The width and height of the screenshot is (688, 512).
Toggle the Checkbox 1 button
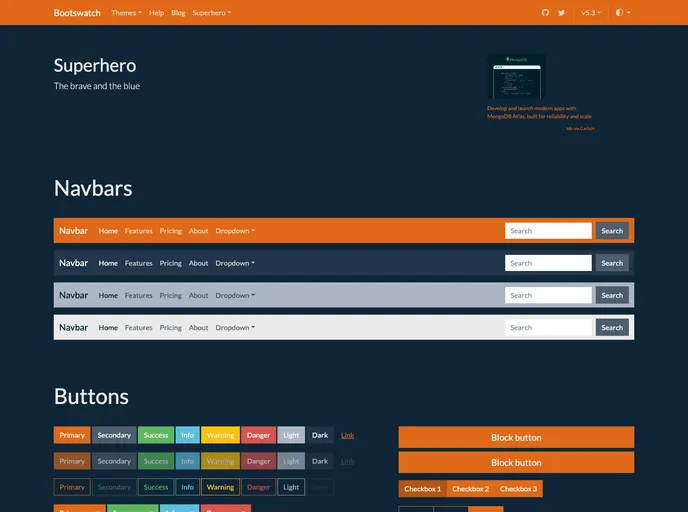click(422, 489)
